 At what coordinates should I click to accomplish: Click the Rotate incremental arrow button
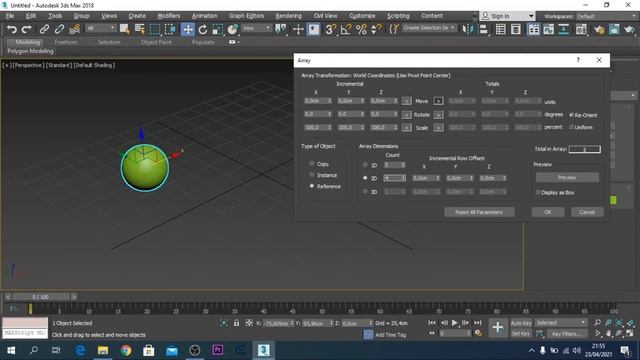[x=406, y=115]
